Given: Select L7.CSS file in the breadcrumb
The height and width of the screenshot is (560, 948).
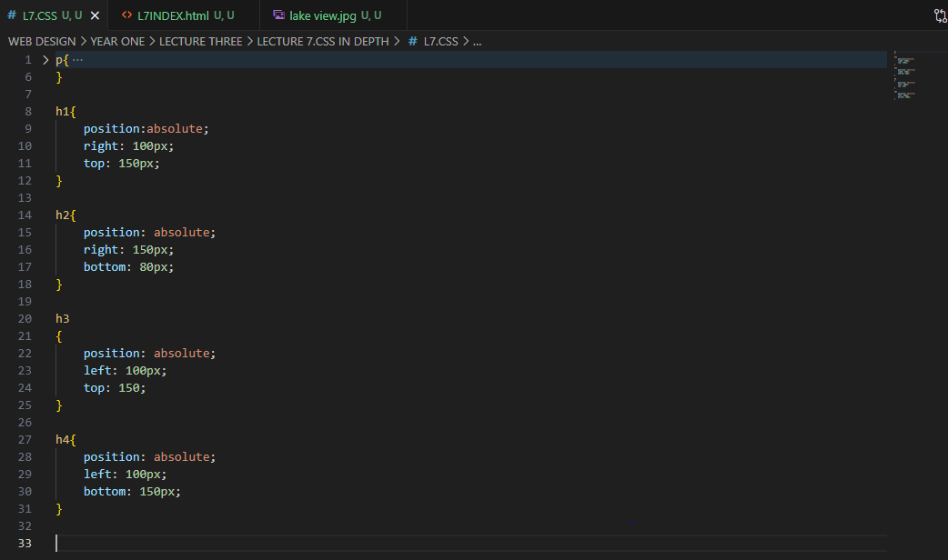Looking at the screenshot, I should point(440,41).
